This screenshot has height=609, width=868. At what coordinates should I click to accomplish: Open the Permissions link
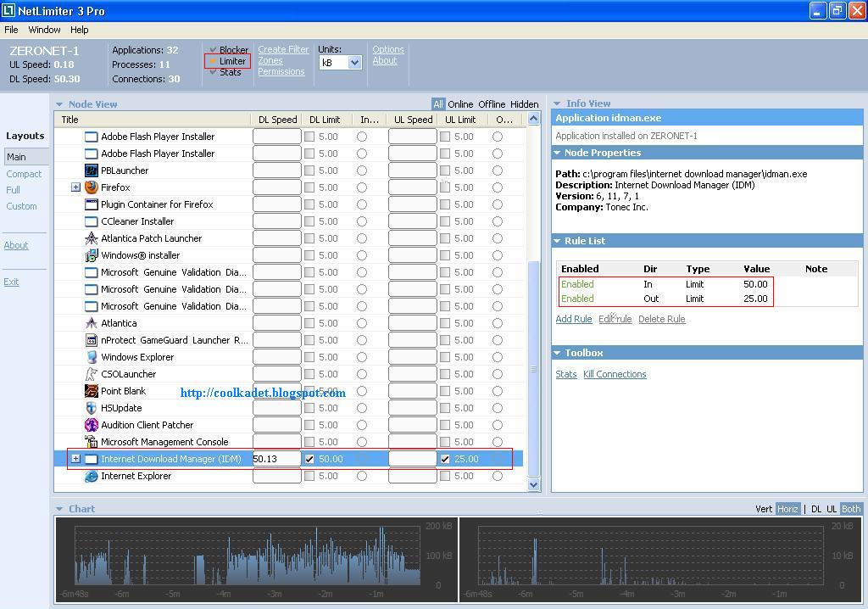pyautogui.click(x=281, y=71)
